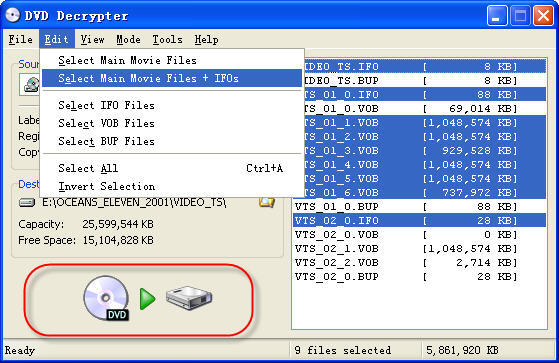Select the VTS_01_5.VOB file row
The width and height of the screenshot is (559, 363).
point(425,179)
